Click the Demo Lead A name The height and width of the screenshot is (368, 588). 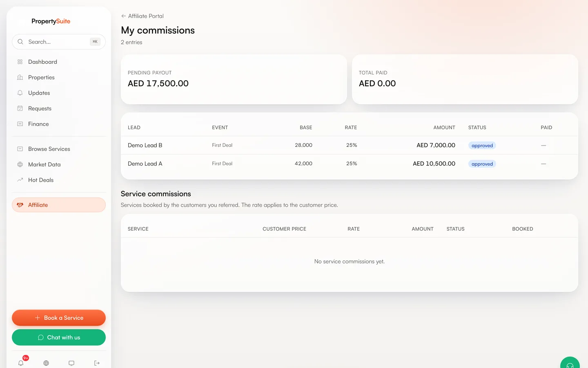pyautogui.click(x=145, y=164)
